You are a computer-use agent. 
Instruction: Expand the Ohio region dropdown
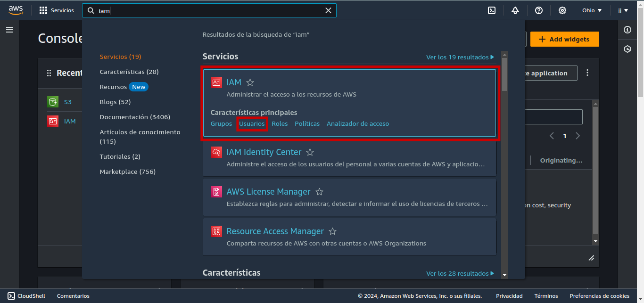[592, 10]
